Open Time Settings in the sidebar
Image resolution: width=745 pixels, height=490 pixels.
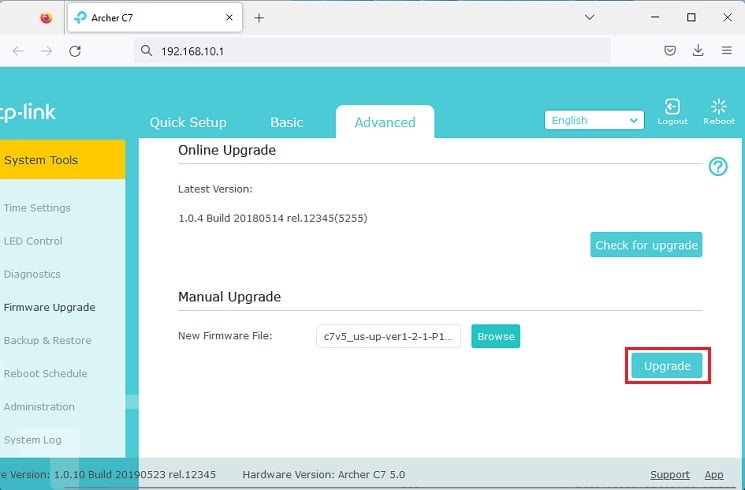click(37, 208)
